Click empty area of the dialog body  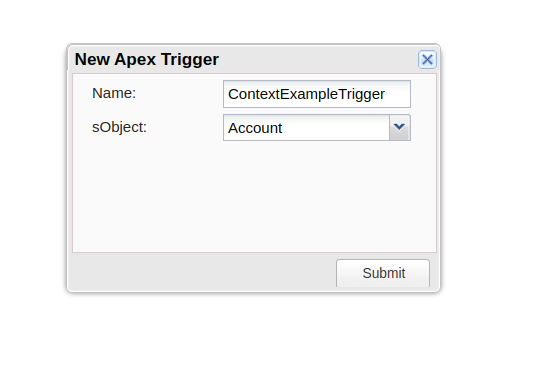[x=254, y=196]
